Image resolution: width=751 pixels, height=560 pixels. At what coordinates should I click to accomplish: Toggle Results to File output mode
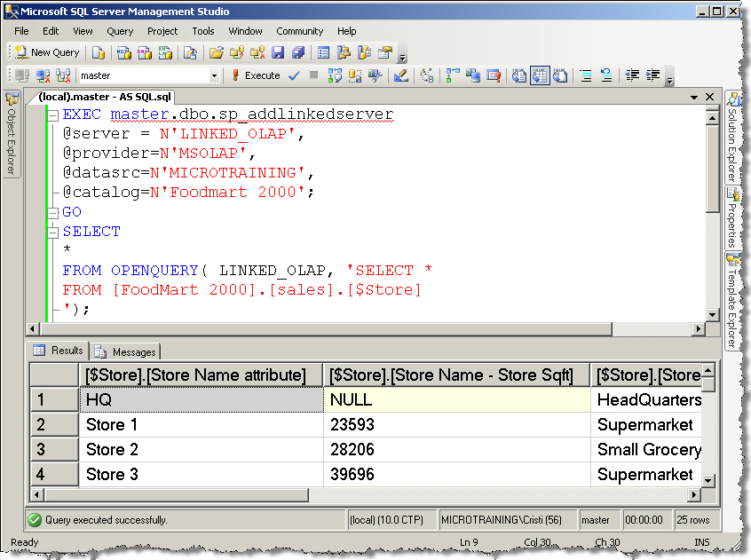pyautogui.click(x=560, y=75)
